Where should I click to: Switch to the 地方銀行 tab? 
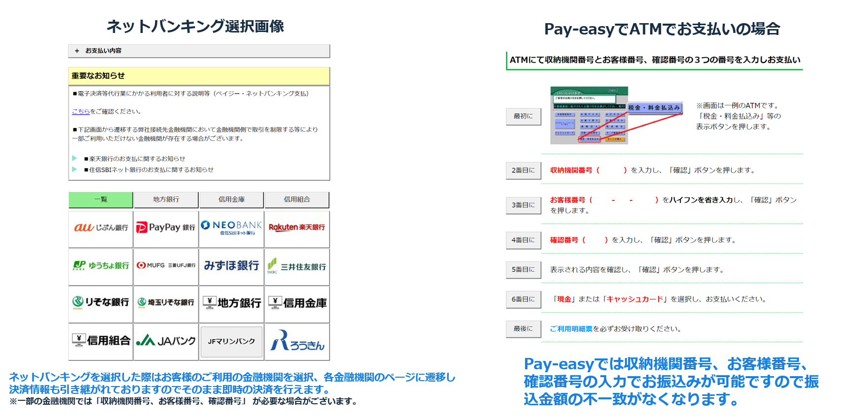[166, 199]
